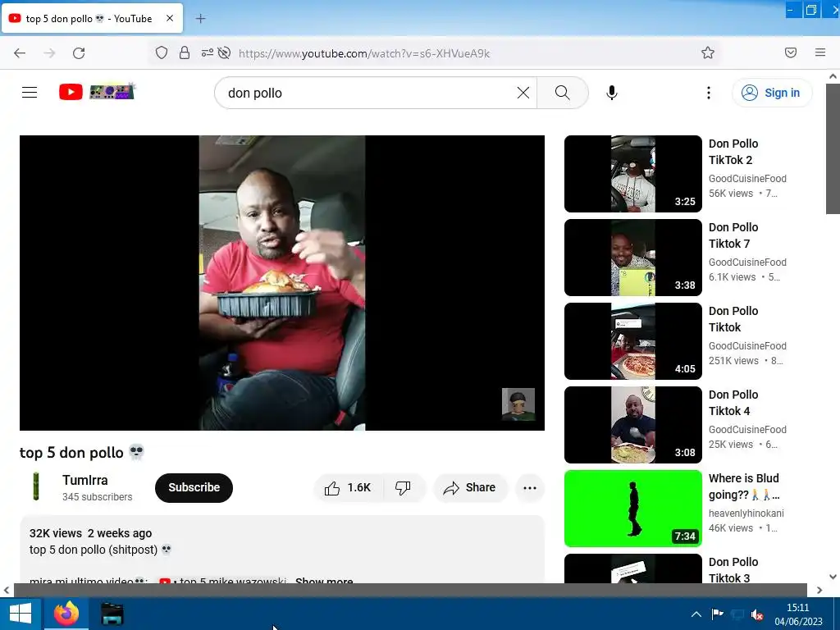Click horizontal scrollbar right arrow

click(x=819, y=590)
